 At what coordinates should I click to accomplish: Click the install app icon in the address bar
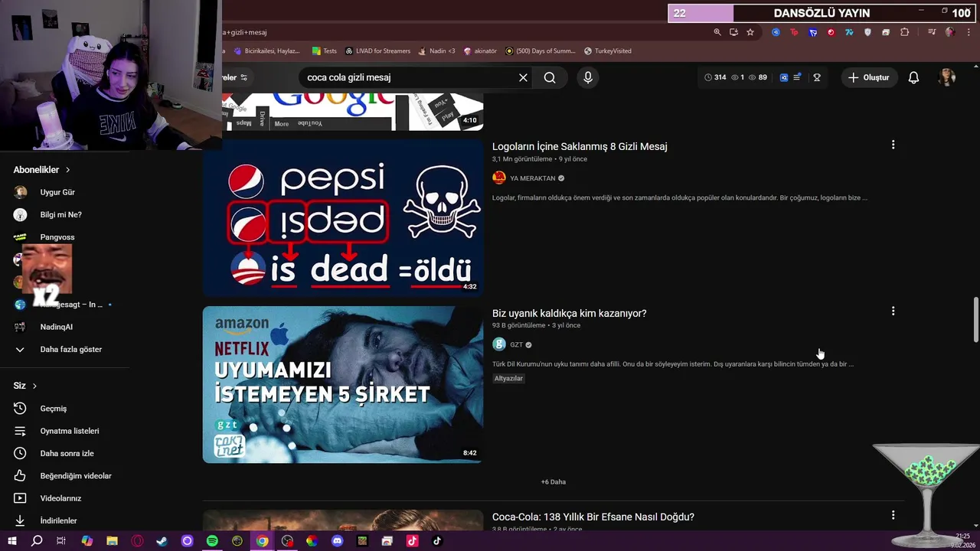pyautogui.click(x=733, y=32)
